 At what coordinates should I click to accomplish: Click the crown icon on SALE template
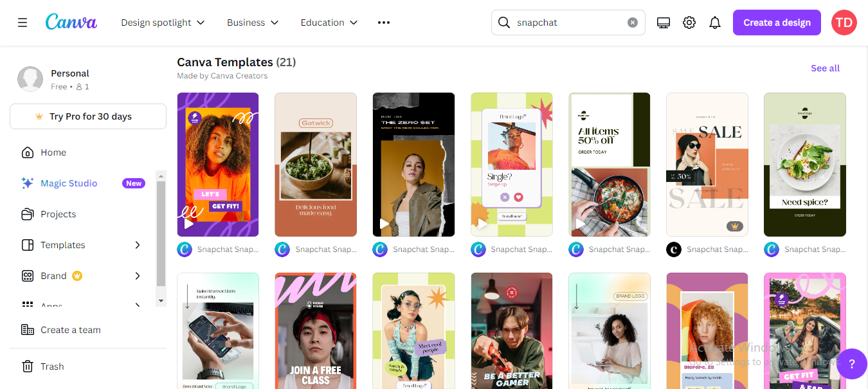(x=734, y=226)
